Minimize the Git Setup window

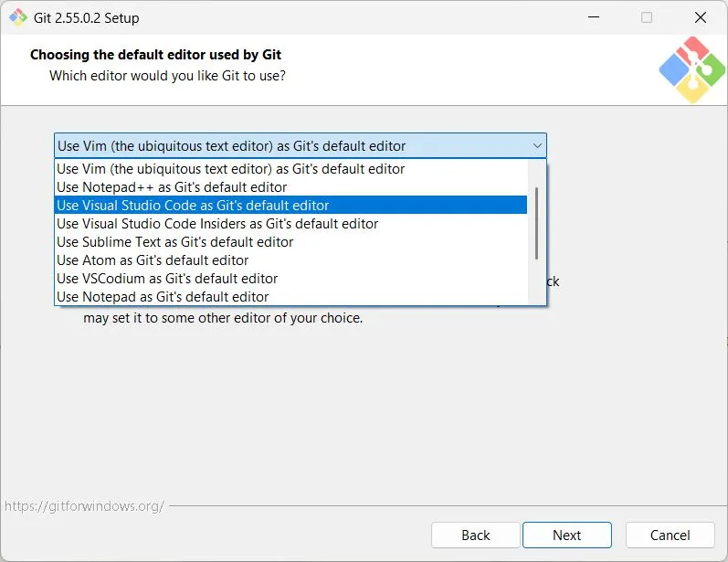(x=594, y=17)
